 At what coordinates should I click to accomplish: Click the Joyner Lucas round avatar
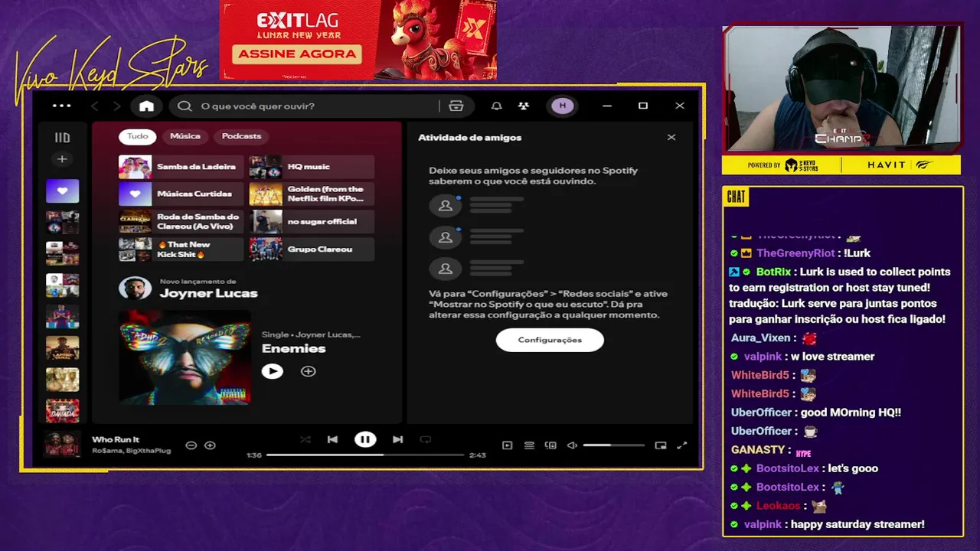click(135, 289)
